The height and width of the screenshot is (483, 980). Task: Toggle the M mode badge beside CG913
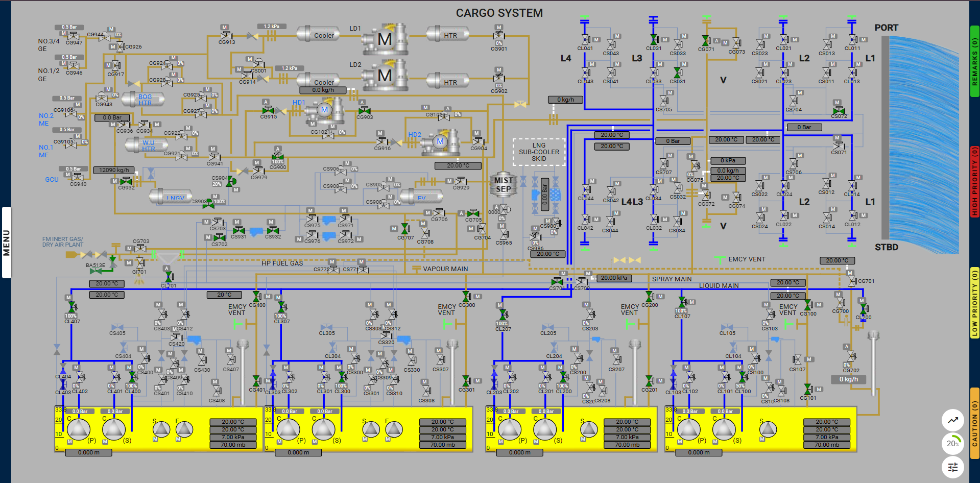click(224, 28)
